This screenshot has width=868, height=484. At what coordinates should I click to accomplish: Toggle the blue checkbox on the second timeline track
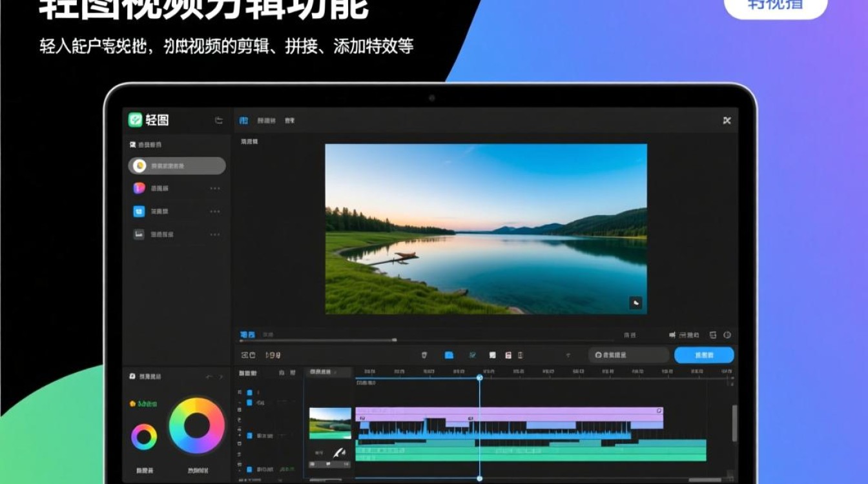click(249, 403)
